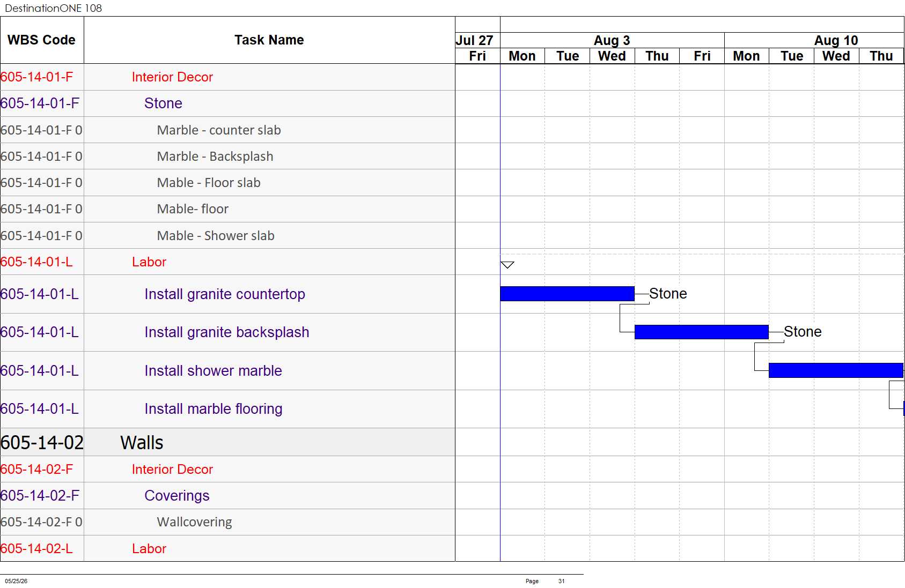Click the Thu day header under Aug 10
905x588 pixels.
tap(881, 56)
